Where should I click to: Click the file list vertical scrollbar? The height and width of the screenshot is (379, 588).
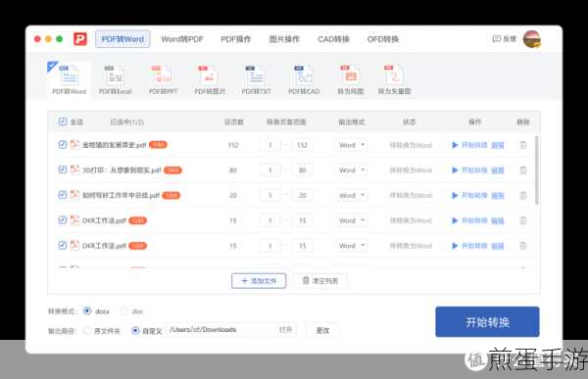coord(537,170)
